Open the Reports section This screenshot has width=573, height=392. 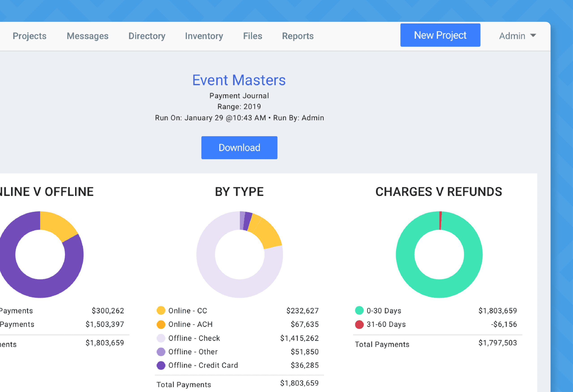298,36
